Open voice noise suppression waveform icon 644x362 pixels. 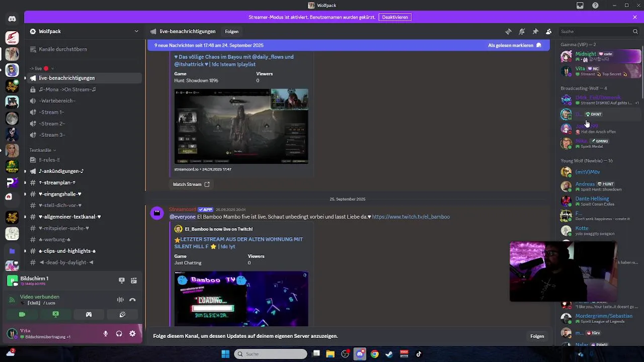pos(120,300)
